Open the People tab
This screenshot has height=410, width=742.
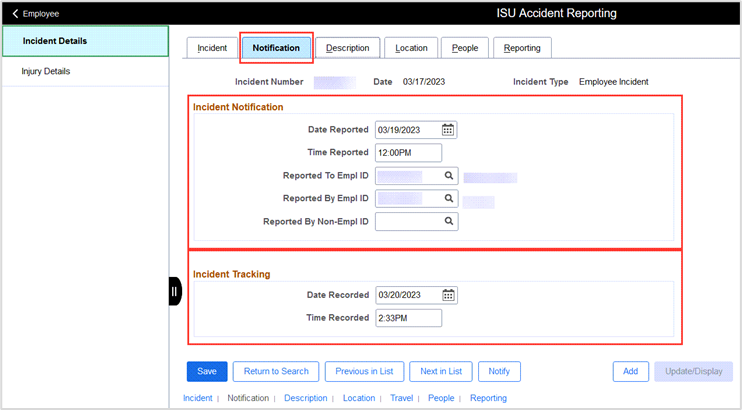pos(465,48)
